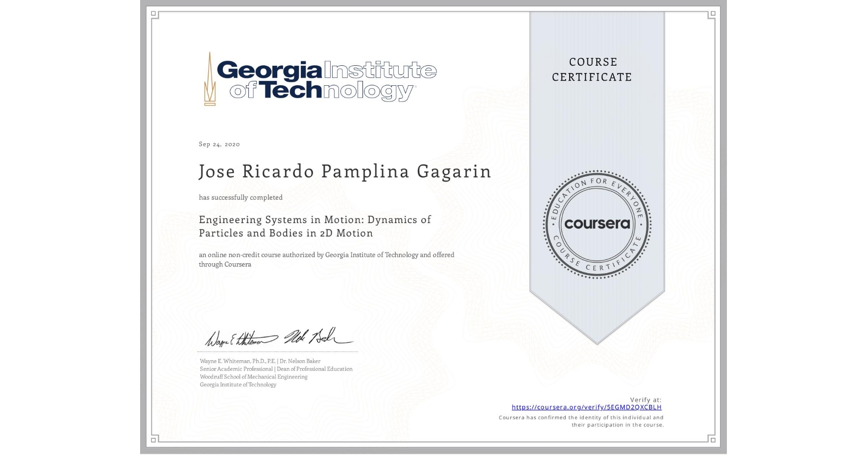Screen dimensions: 868x455
Task: Toggle selection of the certificate date Sep 24, 2020
Action: (x=218, y=144)
